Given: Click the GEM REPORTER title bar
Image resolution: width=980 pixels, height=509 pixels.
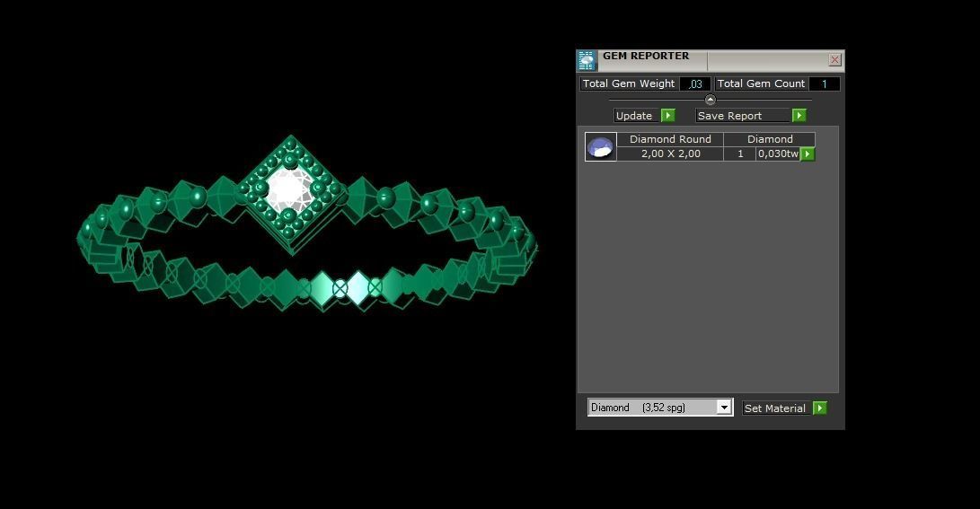Looking at the screenshot, I should coord(712,60).
